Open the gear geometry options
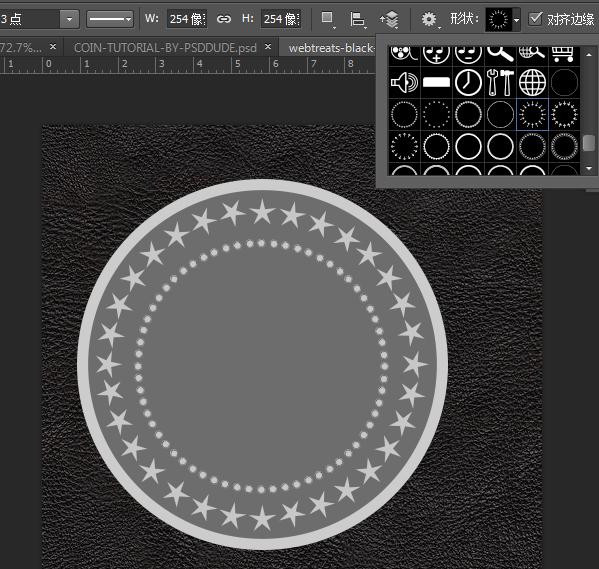The image size is (599, 569). click(429, 19)
